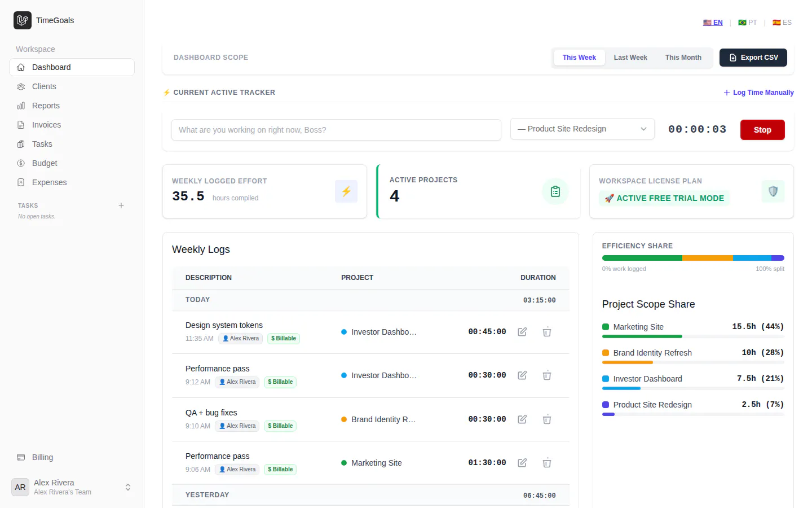Click the orange Brand Identity Refresh swatch
812x508 pixels.
[606, 353]
